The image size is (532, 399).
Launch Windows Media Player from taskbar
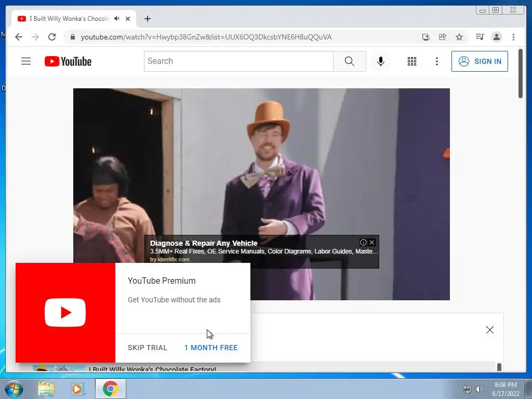(x=77, y=389)
